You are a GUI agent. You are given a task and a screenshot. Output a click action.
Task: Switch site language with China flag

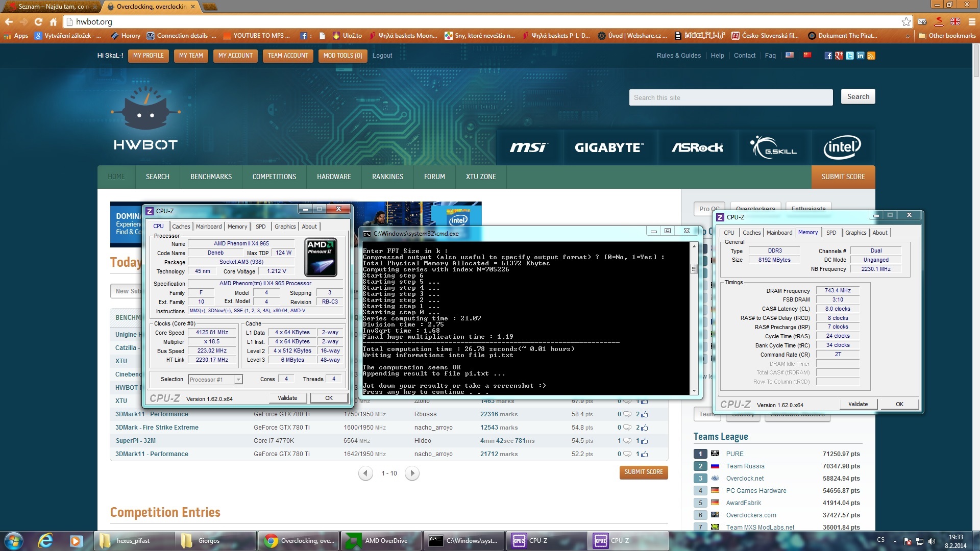point(807,55)
